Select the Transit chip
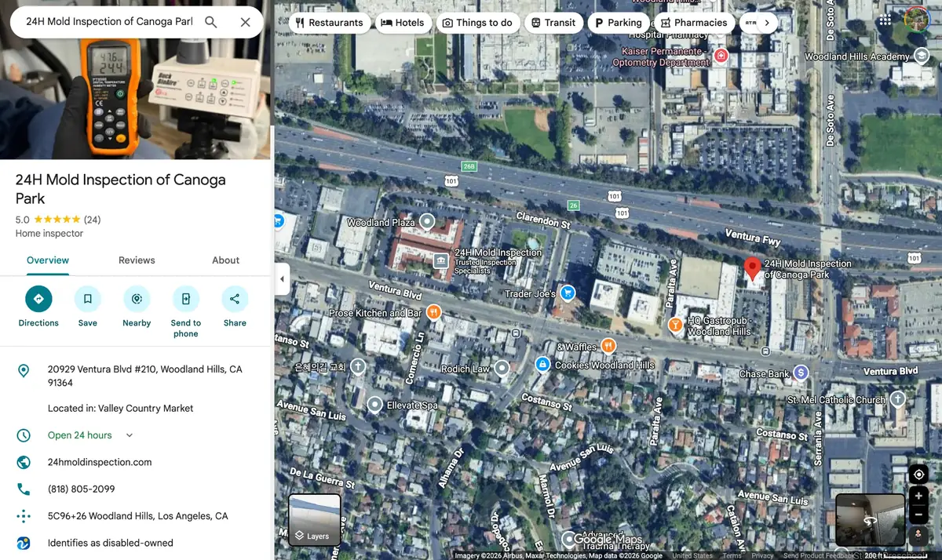The width and height of the screenshot is (942, 560). (553, 23)
